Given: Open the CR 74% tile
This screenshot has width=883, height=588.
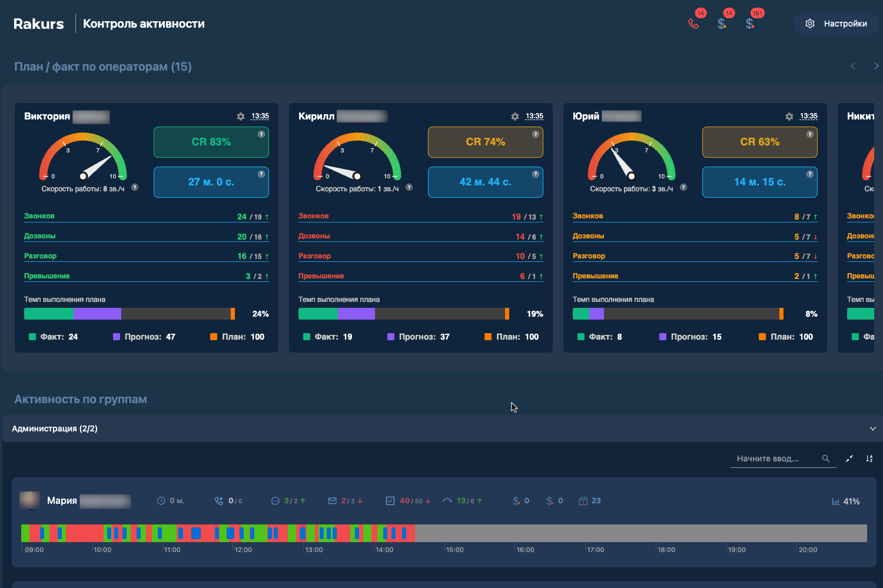Looking at the screenshot, I should coord(486,142).
